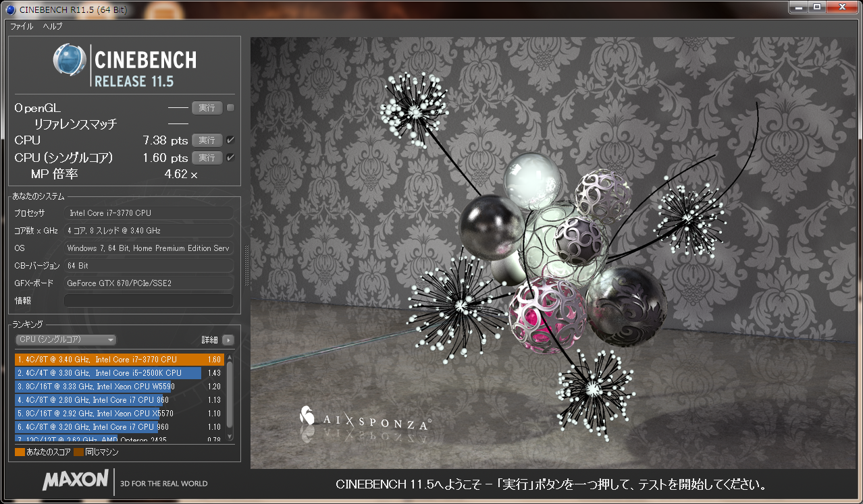Run the CPU test with 実行
The height and width of the screenshot is (504, 863).
(207, 140)
